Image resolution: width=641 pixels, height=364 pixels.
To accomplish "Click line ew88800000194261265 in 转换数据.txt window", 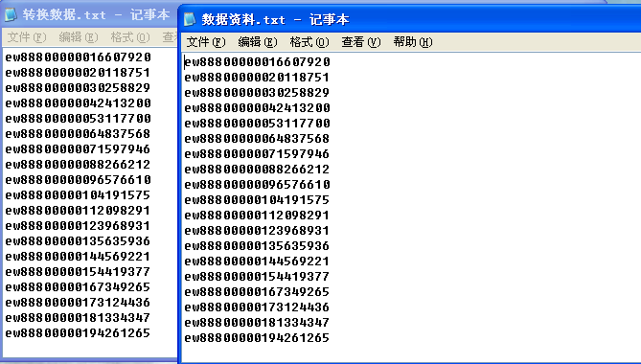I will point(78,333).
